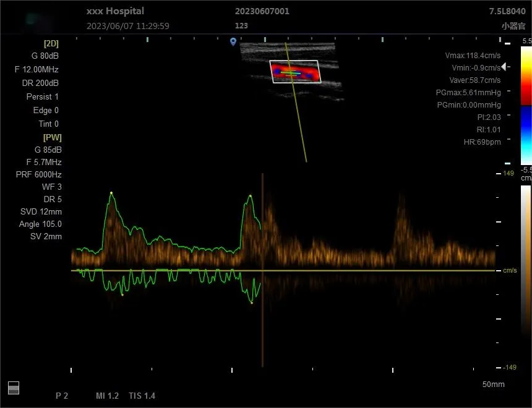532x408 pixels.
Task: Click the exam preset label 小器官
Action: pos(513,26)
